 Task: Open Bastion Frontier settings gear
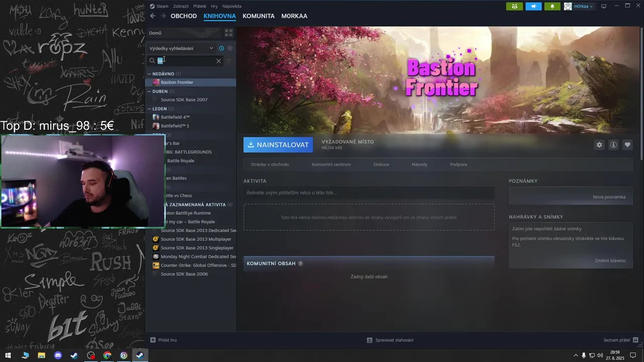(x=599, y=145)
